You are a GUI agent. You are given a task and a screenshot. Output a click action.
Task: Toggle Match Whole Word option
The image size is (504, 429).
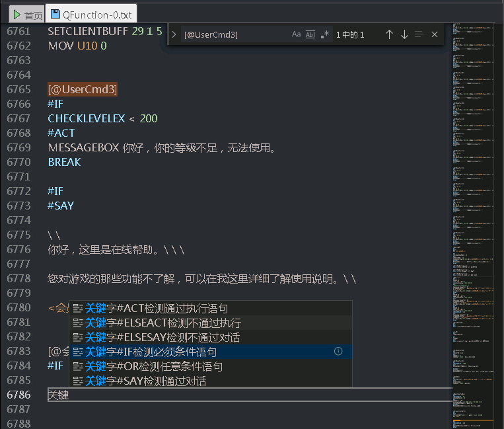coord(310,34)
